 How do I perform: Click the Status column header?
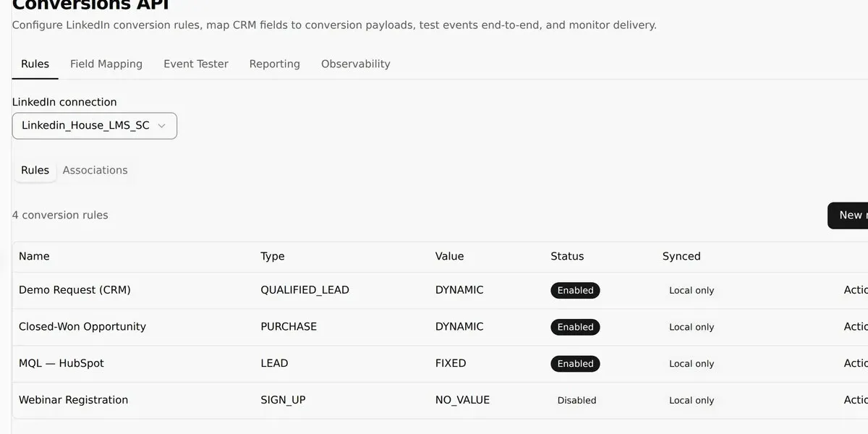pos(567,256)
